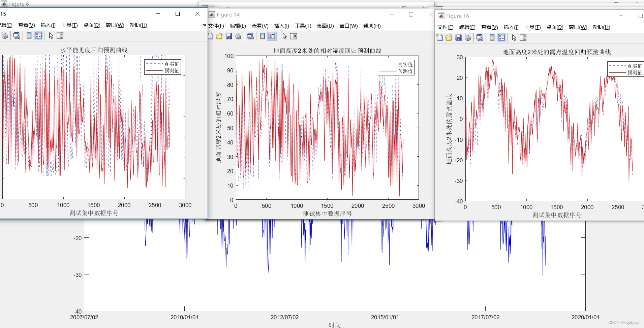The height and width of the screenshot is (328, 644).
Task: Open 编辑(E) menu in Figure 14
Action: point(238,26)
